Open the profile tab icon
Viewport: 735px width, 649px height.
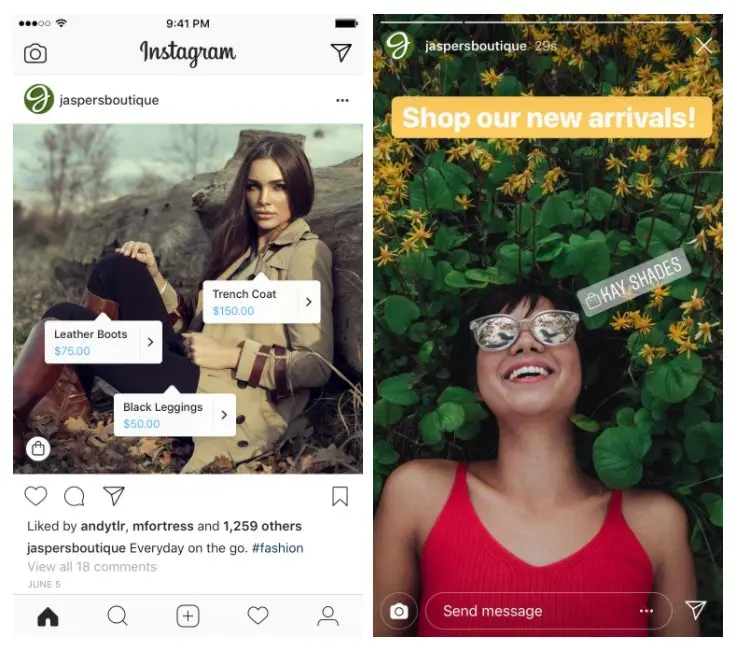tap(328, 616)
